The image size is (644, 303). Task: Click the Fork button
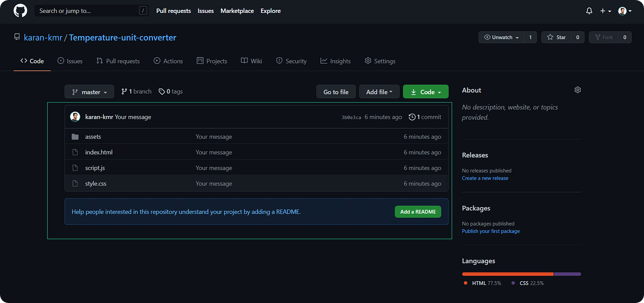pos(604,37)
